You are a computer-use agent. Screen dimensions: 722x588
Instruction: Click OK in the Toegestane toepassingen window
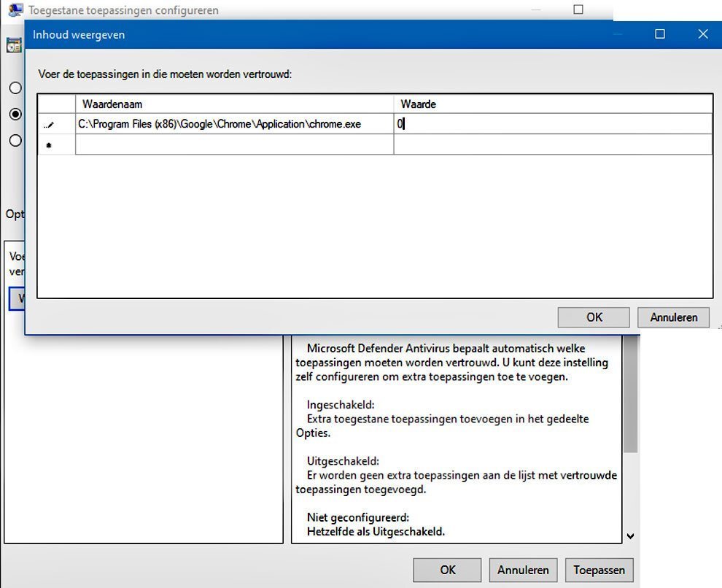pyautogui.click(x=447, y=570)
